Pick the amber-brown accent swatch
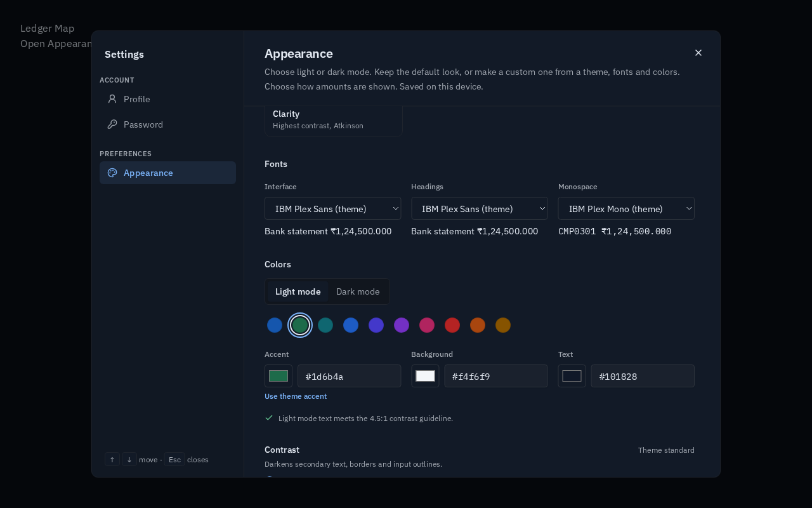This screenshot has width=812, height=508. tap(503, 325)
